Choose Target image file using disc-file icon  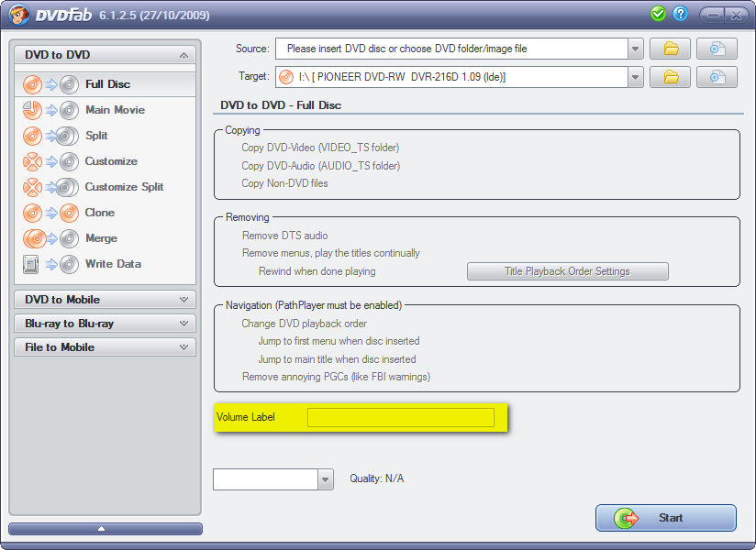717,77
